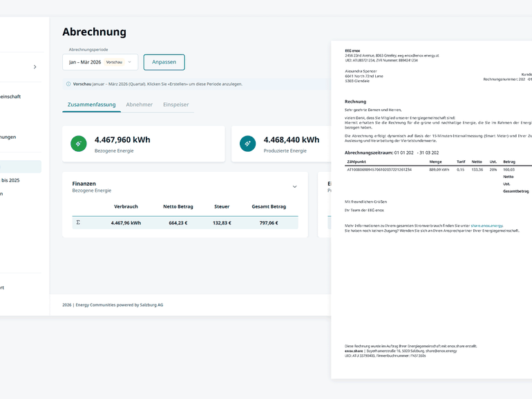
Task: Click the 4.467,960 kWh Bezogene Energie card
Action: pos(143,144)
